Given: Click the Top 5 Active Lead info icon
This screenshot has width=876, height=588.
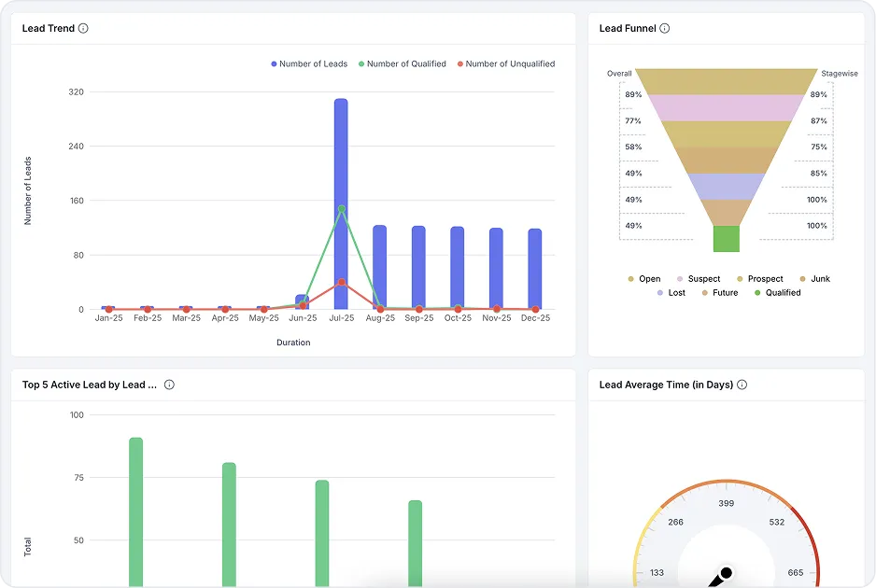Looking at the screenshot, I should click(x=169, y=385).
